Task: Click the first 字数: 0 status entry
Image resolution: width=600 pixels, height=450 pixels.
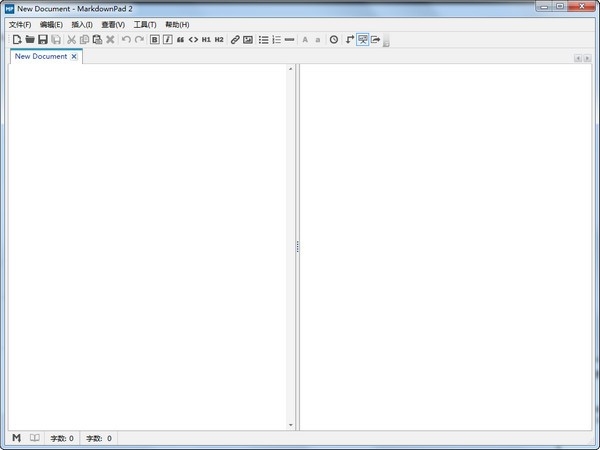Action: 62,439
